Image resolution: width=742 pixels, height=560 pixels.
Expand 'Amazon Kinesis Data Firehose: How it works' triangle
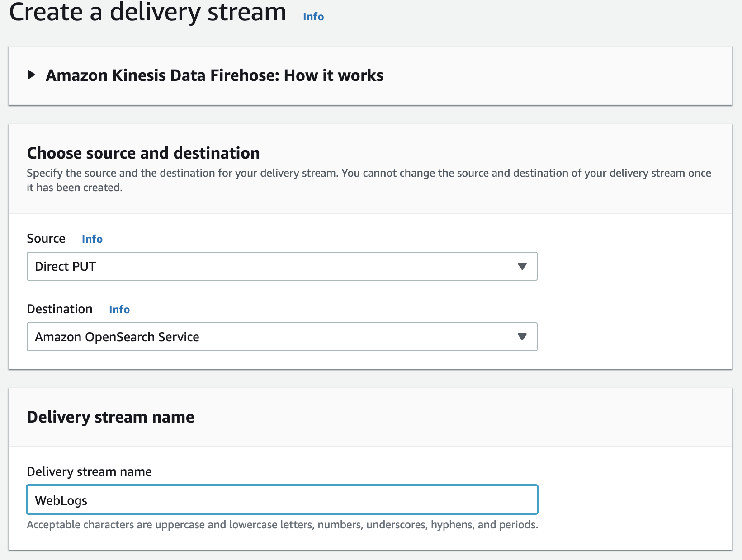tap(31, 75)
